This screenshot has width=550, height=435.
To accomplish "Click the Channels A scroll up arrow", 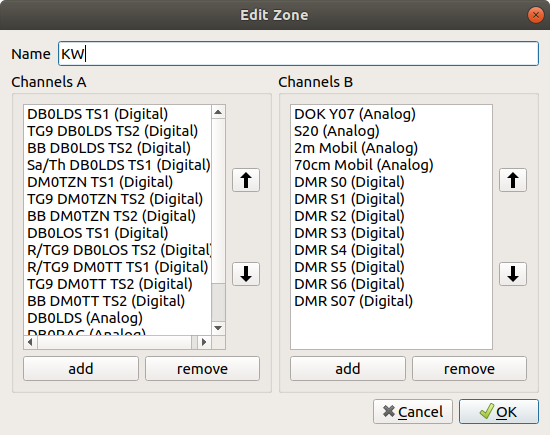I will pyautogui.click(x=218, y=112).
